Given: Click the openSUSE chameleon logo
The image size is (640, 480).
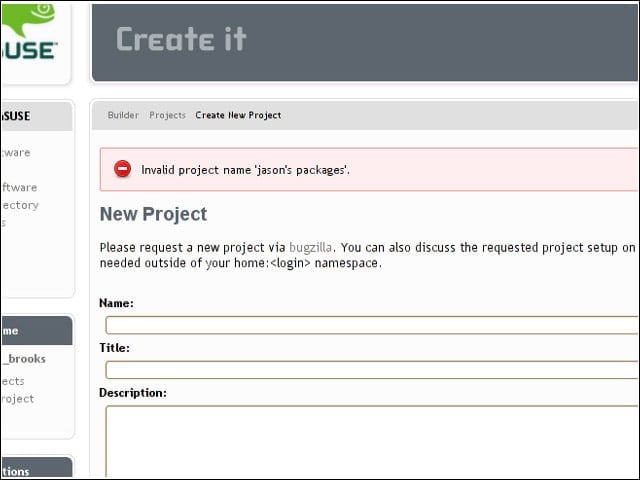Looking at the screenshot, I should 28,32.
